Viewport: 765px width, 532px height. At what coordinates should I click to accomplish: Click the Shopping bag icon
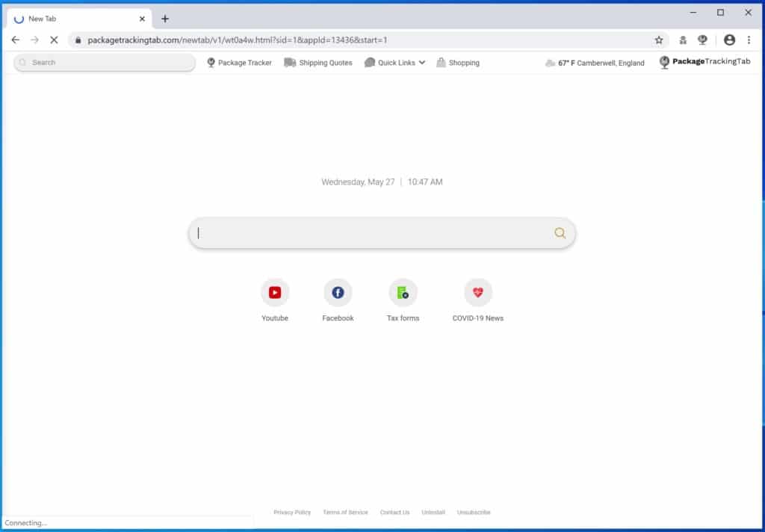coord(442,63)
